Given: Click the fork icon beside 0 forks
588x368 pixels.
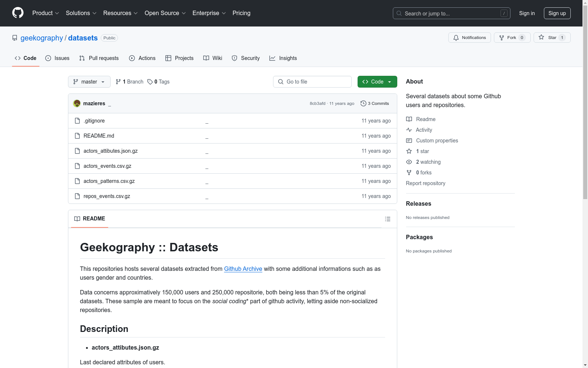Looking at the screenshot, I should point(409,173).
